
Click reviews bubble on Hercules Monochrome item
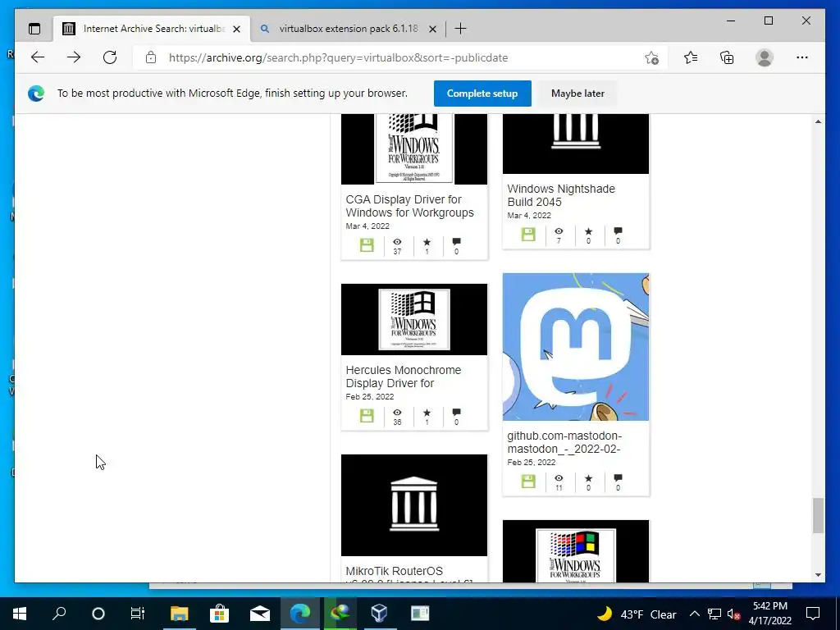pos(456,413)
